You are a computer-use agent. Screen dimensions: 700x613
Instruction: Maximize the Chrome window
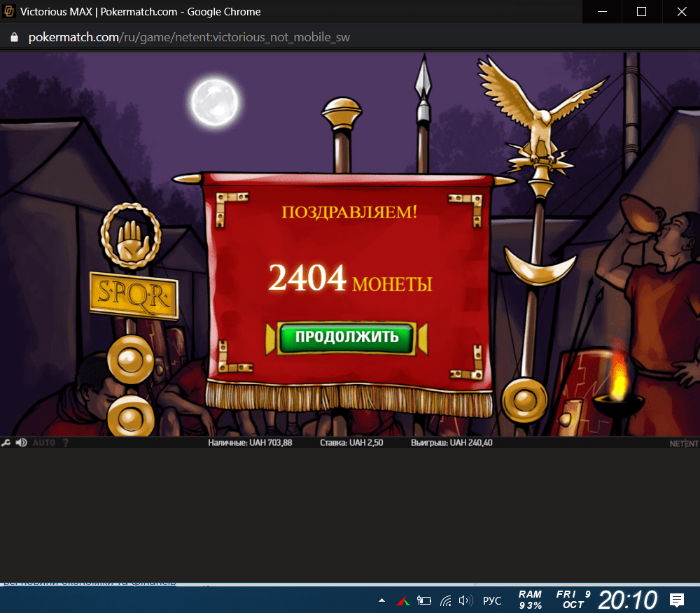click(641, 12)
